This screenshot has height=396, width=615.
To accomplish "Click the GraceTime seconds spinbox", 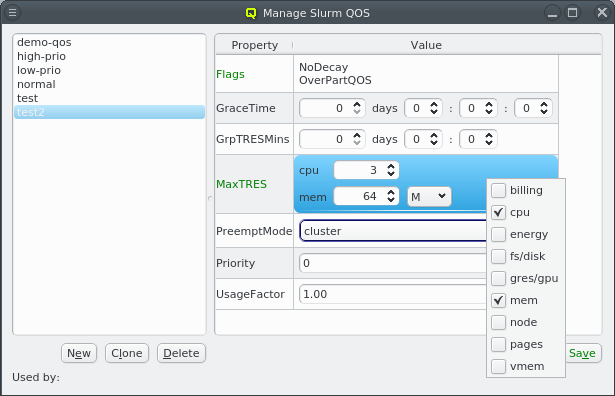I will pyautogui.click(x=533, y=108).
